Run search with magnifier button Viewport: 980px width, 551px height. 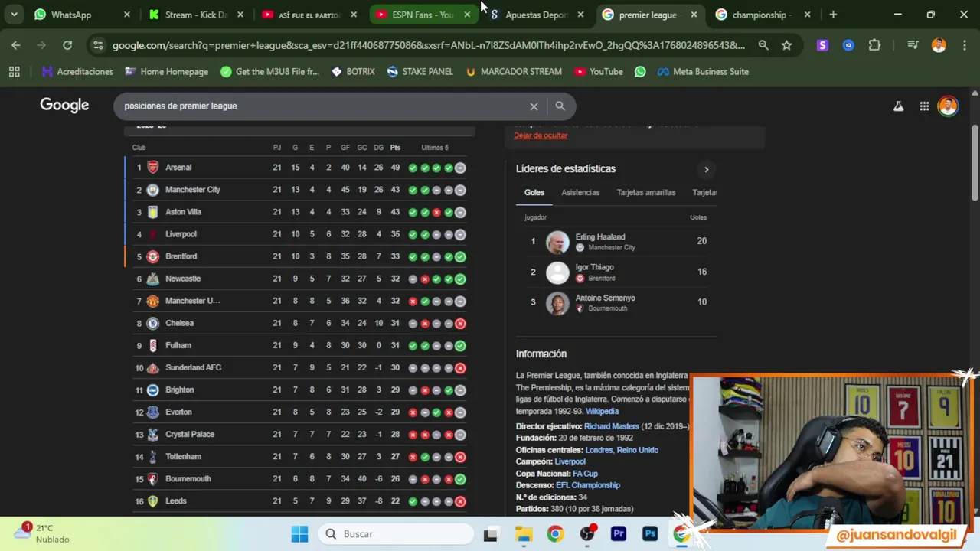point(560,106)
